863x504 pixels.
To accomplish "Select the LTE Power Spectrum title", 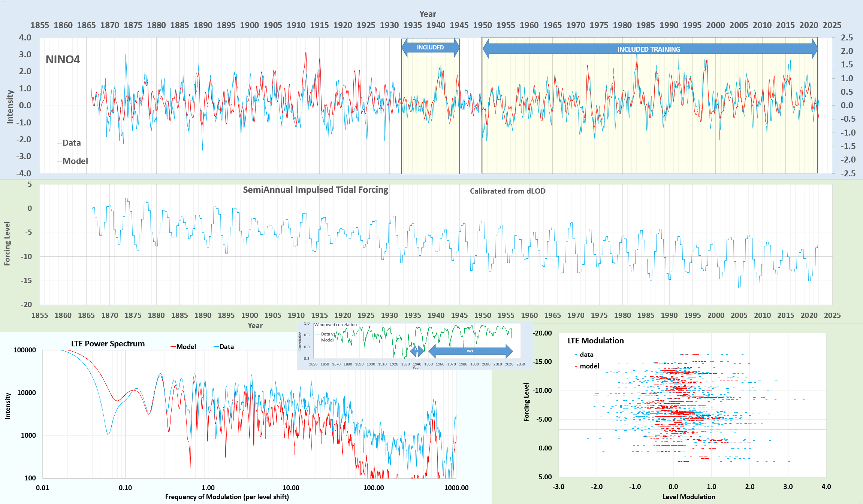I will point(108,344).
